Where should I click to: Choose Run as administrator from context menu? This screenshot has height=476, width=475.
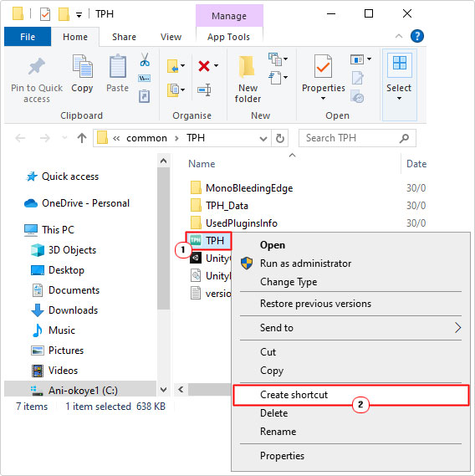[351, 264]
